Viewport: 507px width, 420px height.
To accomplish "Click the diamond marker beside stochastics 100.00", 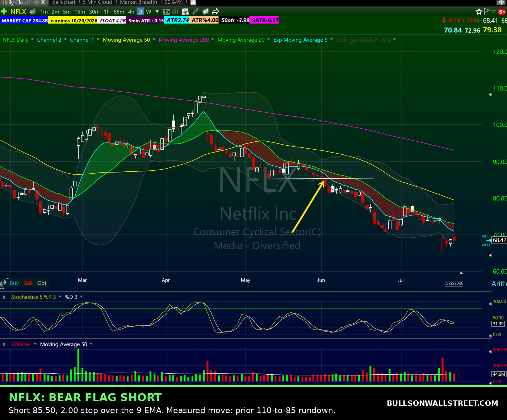I will (x=490, y=303).
